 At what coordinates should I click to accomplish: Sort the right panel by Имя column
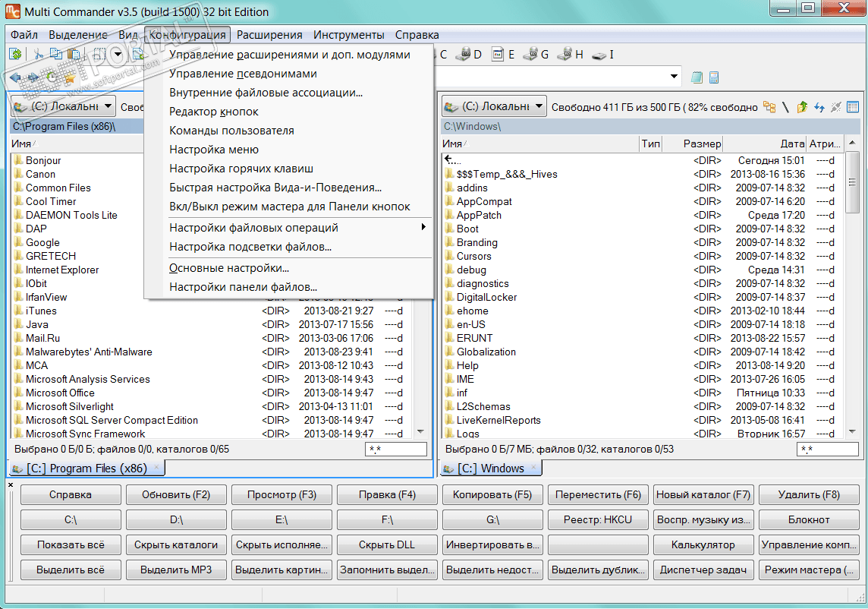click(539, 144)
